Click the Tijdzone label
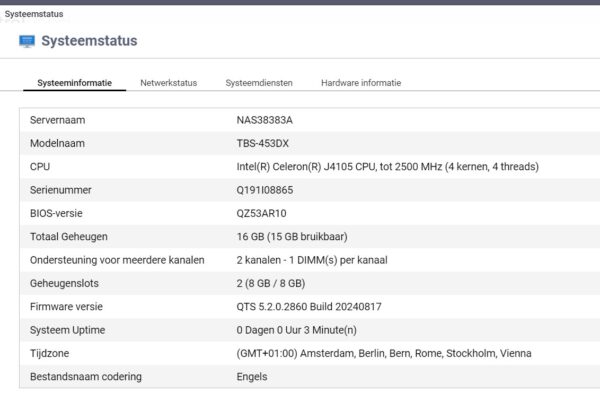 [x=49, y=354]
